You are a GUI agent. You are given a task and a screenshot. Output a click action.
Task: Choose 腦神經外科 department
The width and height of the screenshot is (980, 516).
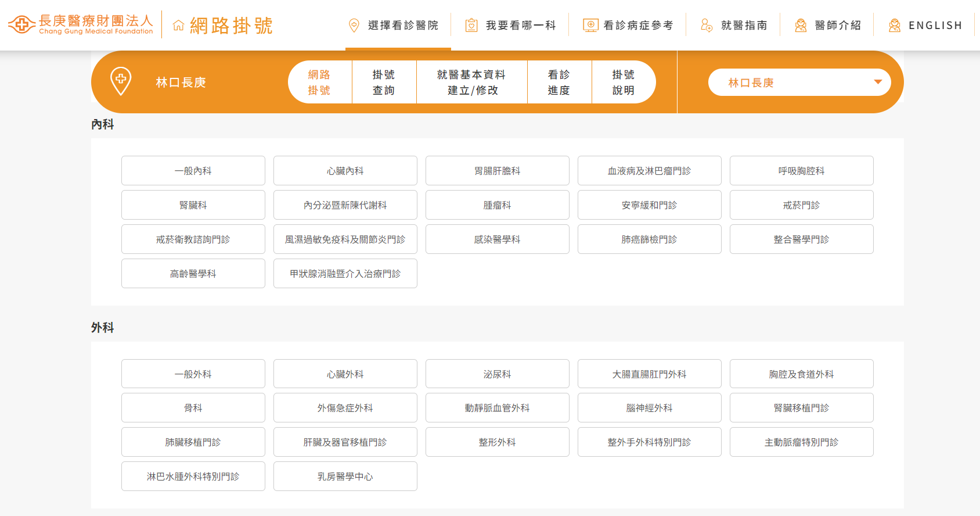(x=650, y=407)
